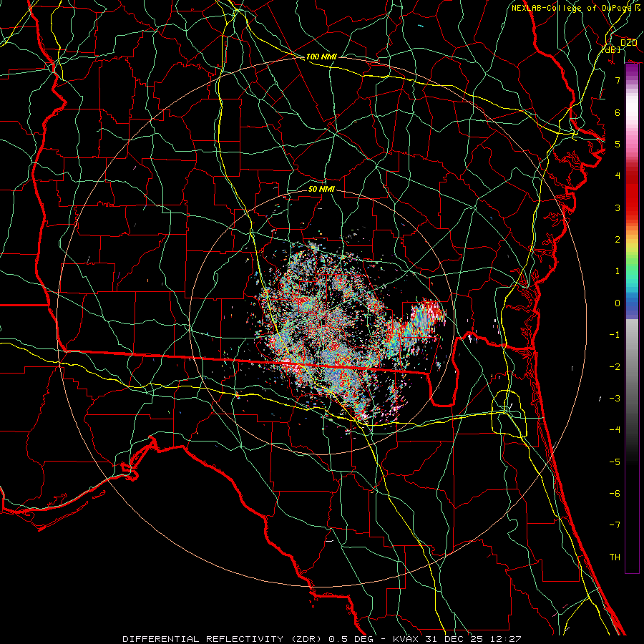Image resolution: width=644 pixels, height=644 pixels.
Task: Click the "3" value on the legend
Action: click(618, 208)
